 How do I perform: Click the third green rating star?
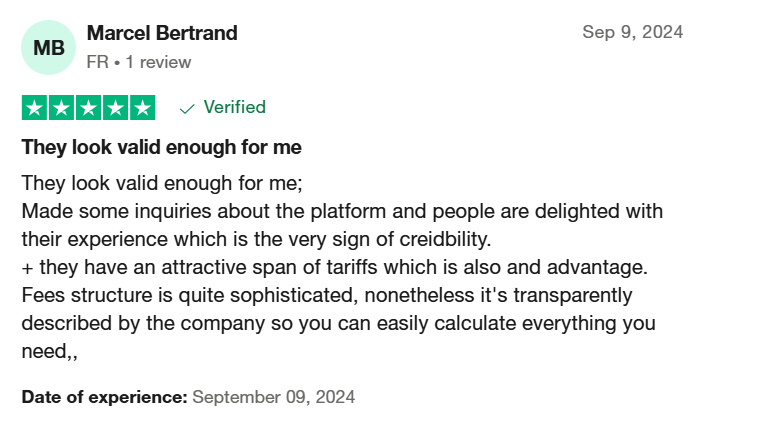88,108
